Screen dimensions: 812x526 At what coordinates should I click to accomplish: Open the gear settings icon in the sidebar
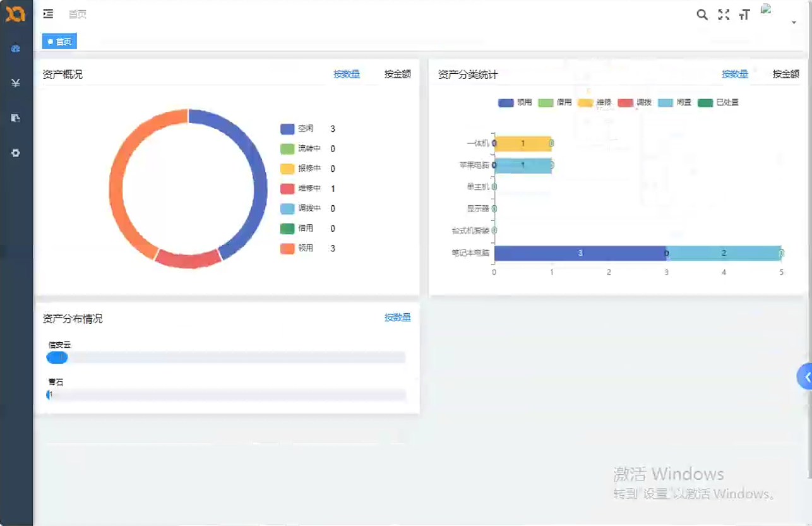tap(16, 153)
